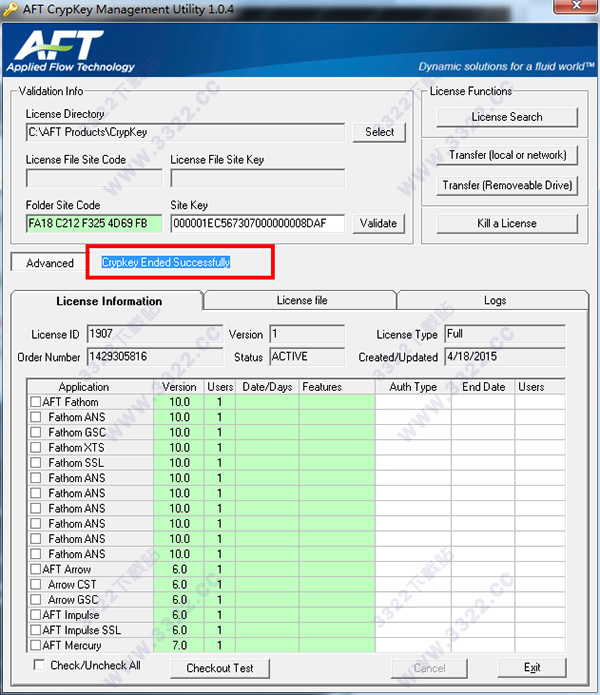The width and height of the screenshot is (600, 695).
Task: Tick the AFT Impulse checkbox
Action: tap(35, 615)
